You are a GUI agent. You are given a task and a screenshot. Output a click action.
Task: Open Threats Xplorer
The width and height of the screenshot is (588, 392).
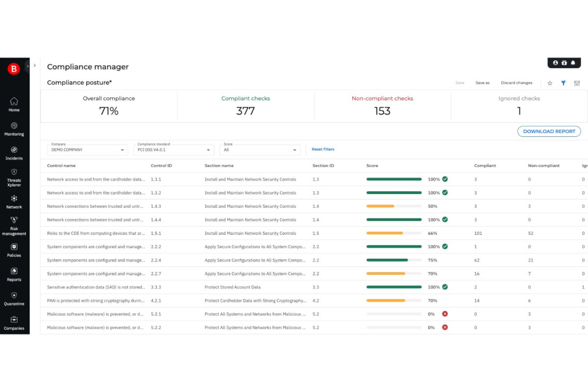(14, 177)
